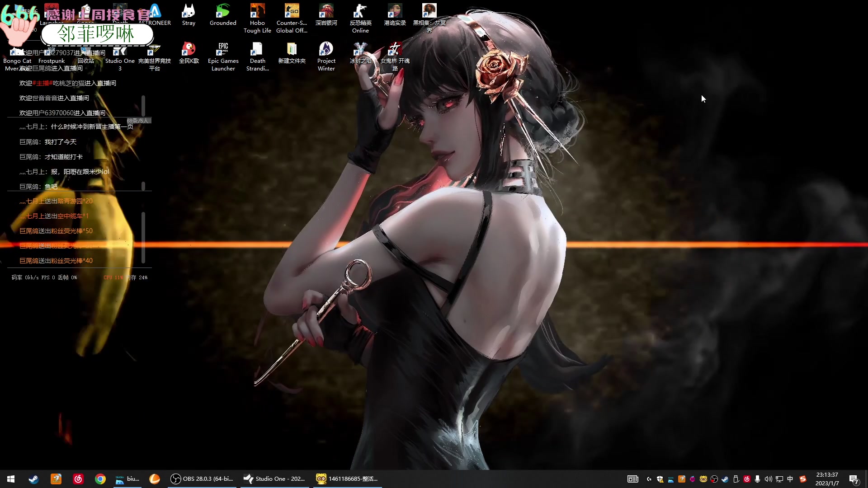Open the microphone tray icon
This screenshot has width=868, height=488.
click(x=758, y=479)
